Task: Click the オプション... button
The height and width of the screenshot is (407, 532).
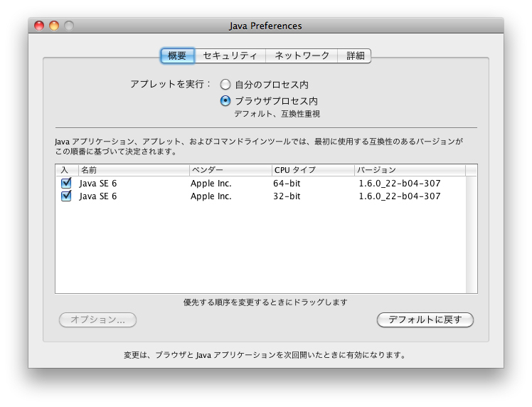Action: [97, 320]
